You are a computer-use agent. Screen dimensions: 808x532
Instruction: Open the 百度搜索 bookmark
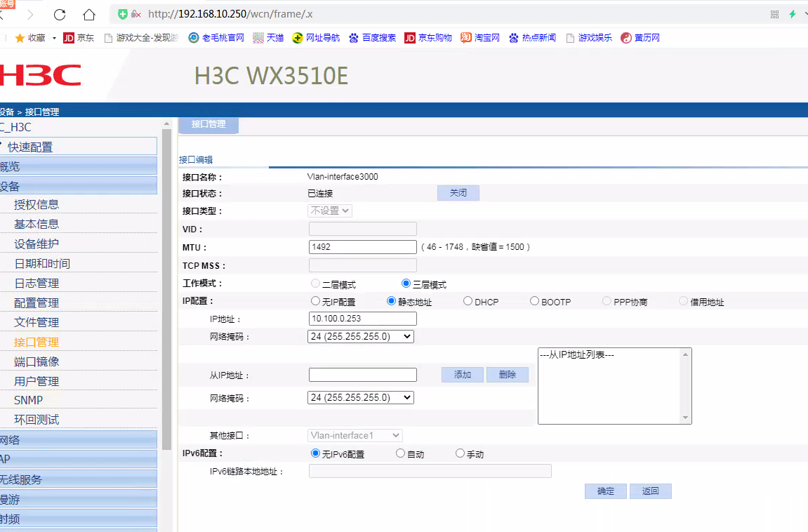(x=372, y=38)
